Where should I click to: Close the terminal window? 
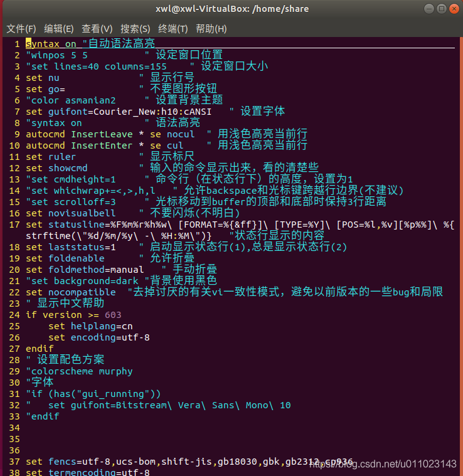pyautogui.click(x=454, y=9)
